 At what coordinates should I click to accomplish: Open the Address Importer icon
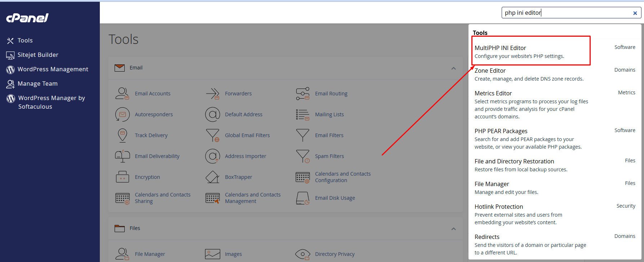point(212,156)
